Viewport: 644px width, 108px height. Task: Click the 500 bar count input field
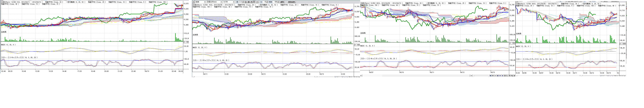click(x=275, y=2)
